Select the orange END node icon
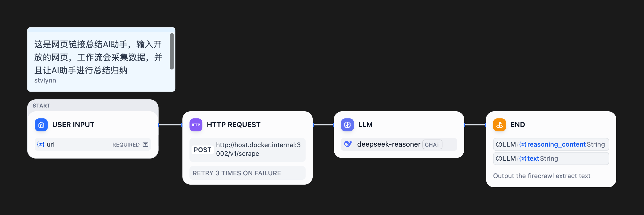Viewport: 644px width, 215px height. coord(499,125)
